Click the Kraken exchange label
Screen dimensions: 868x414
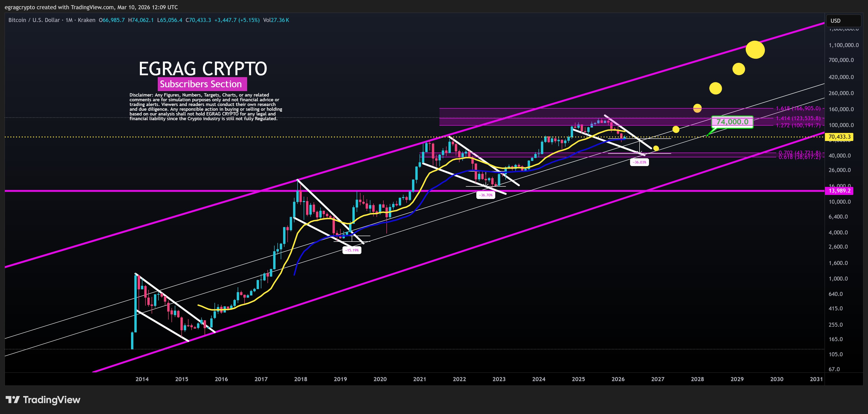tap(86, 20)
